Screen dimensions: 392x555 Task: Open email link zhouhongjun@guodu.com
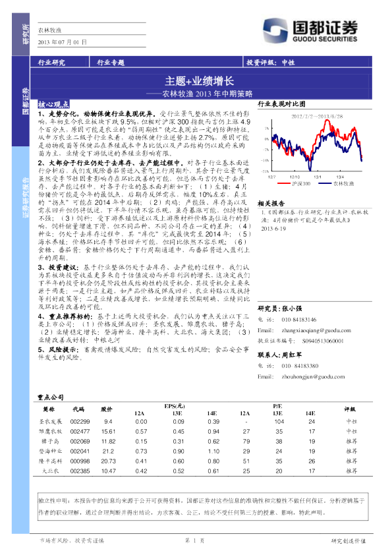pyautogui.click(x=313, y=376)
